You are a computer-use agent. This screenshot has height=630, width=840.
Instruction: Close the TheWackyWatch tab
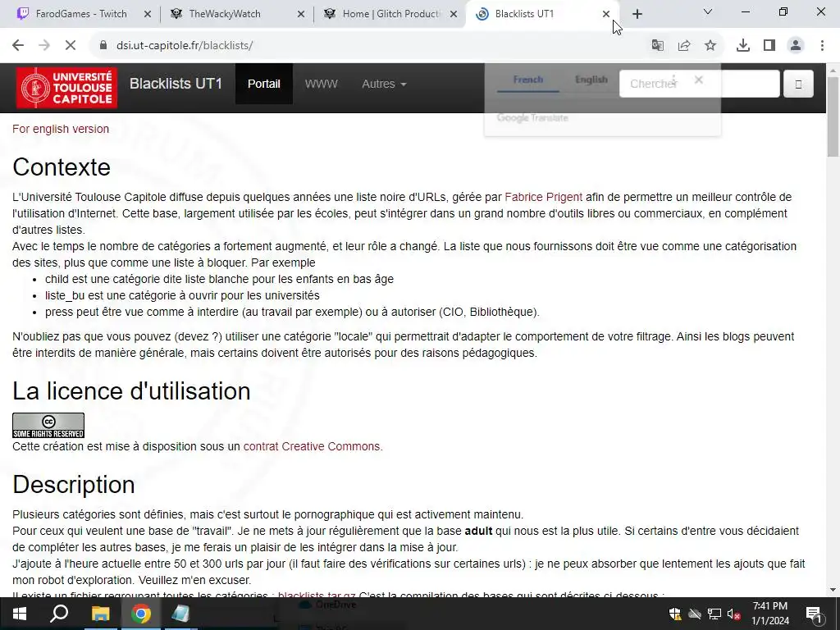(301, 14)
